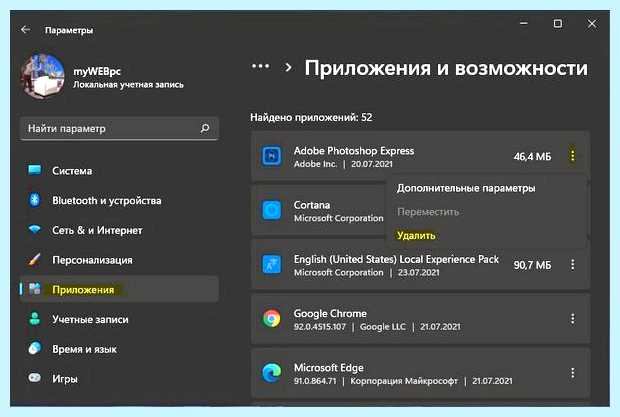
Task: Go back with the arrow next to Параметры
Action: click(x=26, y=30)
